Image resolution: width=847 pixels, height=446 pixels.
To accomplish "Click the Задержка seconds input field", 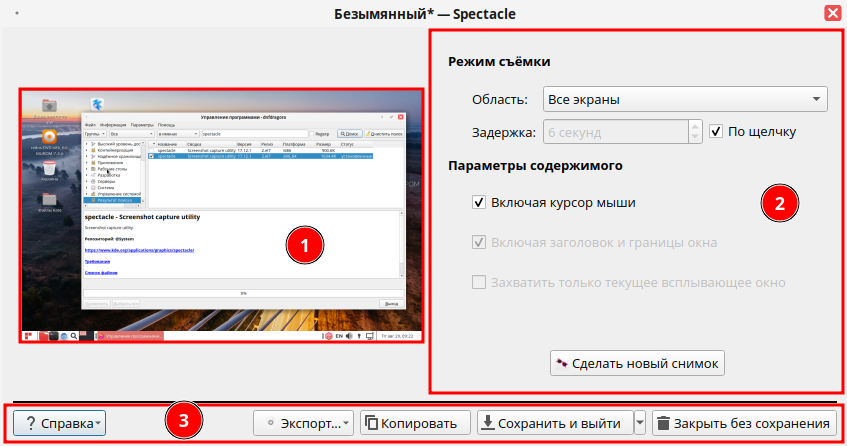I will (612, 131).
